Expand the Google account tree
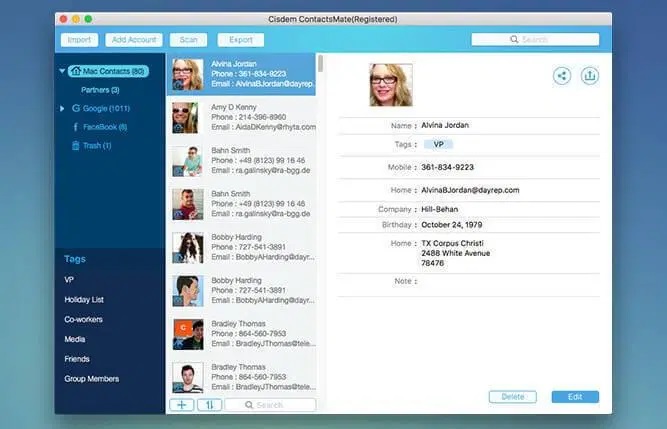This screenshot has width=667, height=429. (x=63, y=108)
